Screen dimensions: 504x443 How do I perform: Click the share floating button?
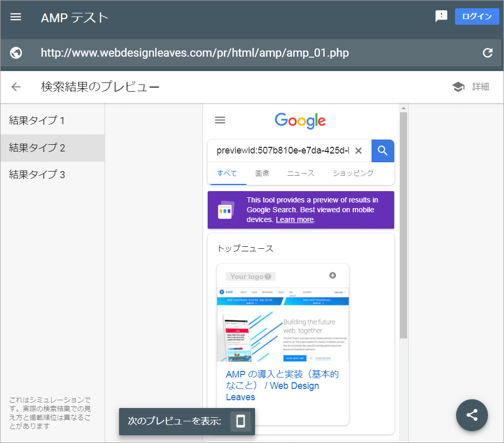(472, 415)
